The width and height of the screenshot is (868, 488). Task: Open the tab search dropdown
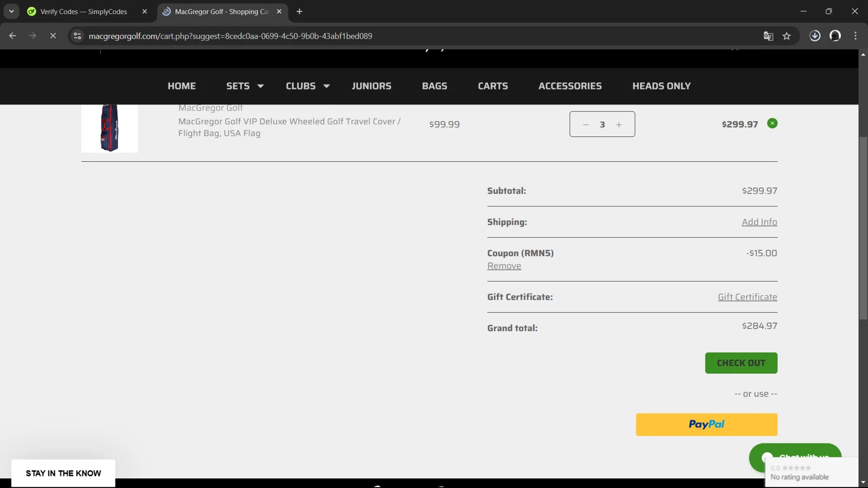pos(12,12)
